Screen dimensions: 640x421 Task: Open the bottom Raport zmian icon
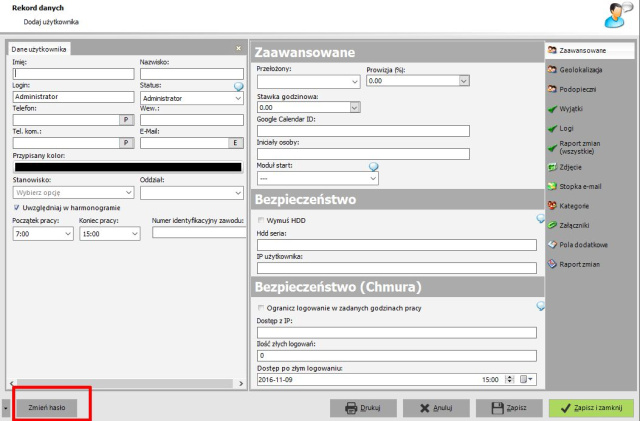pos(552,264)
